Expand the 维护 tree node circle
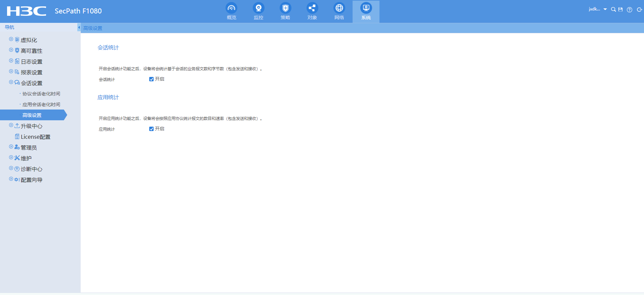This screenshot has height=295, width=644. 11,158
